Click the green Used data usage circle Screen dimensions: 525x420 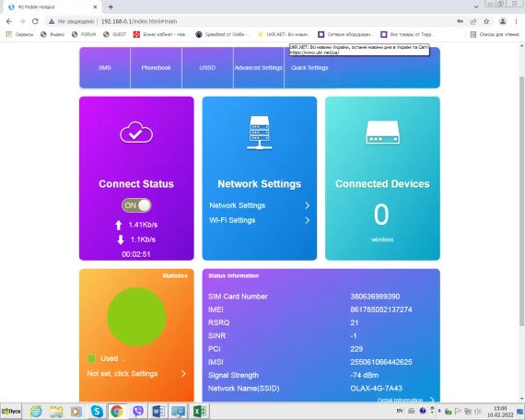pos(136,317)
